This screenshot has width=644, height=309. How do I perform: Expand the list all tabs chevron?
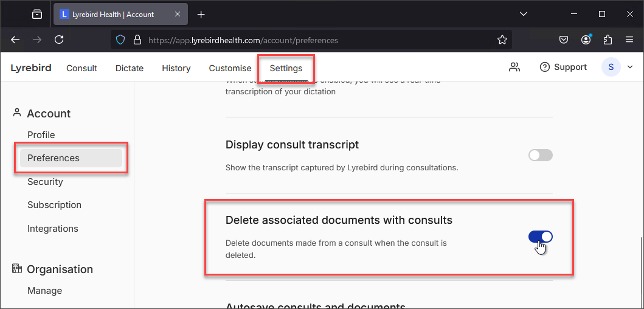click(x=523, y=14)
